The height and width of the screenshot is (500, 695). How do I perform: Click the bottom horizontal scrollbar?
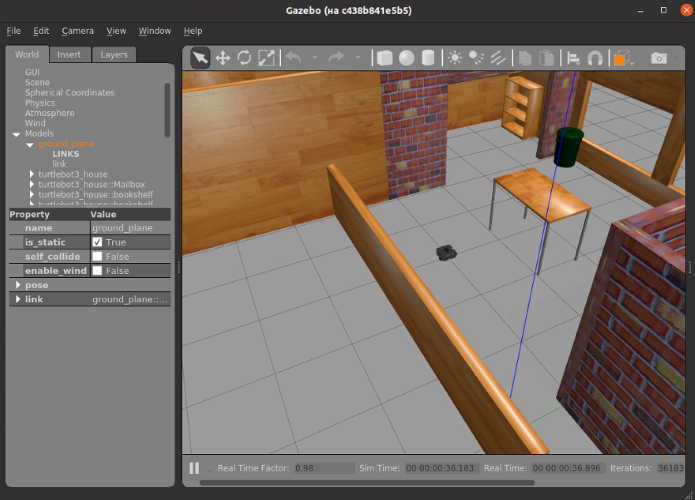(x=400, y=483)
